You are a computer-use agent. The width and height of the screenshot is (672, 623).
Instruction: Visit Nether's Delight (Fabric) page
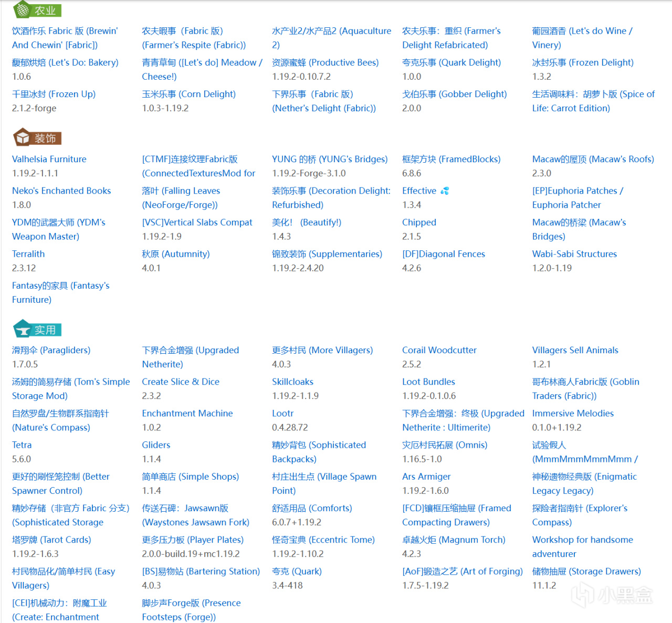coord(324,101)
